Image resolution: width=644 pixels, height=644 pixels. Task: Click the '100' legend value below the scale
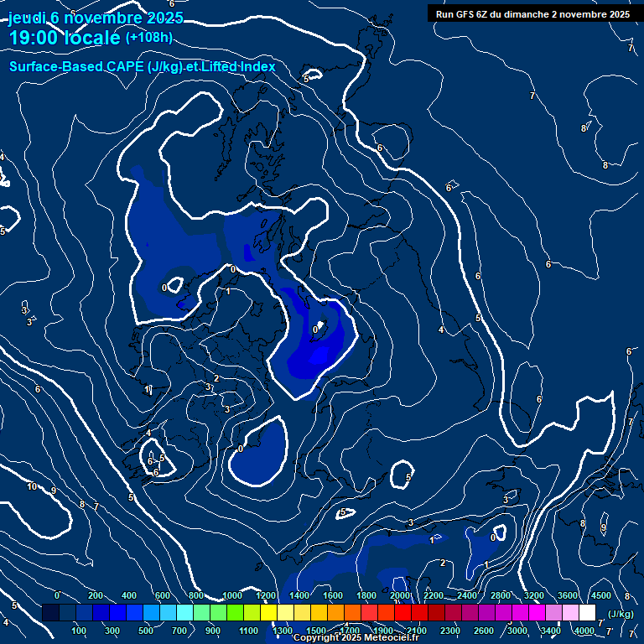pyautogui.click(x=79, y=631)
